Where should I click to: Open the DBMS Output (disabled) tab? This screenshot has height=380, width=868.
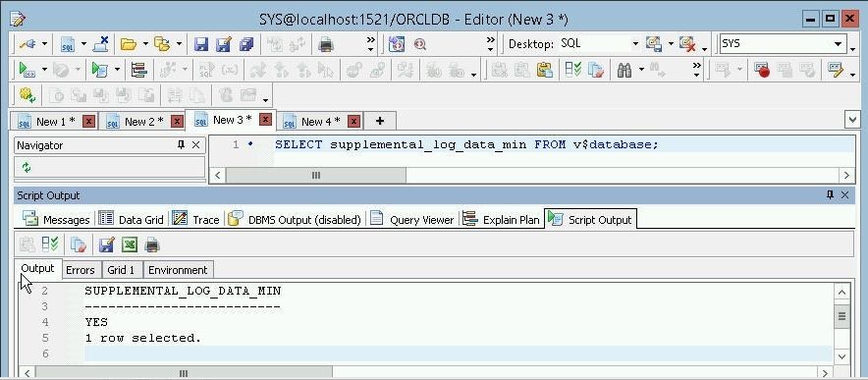[295, 219]
